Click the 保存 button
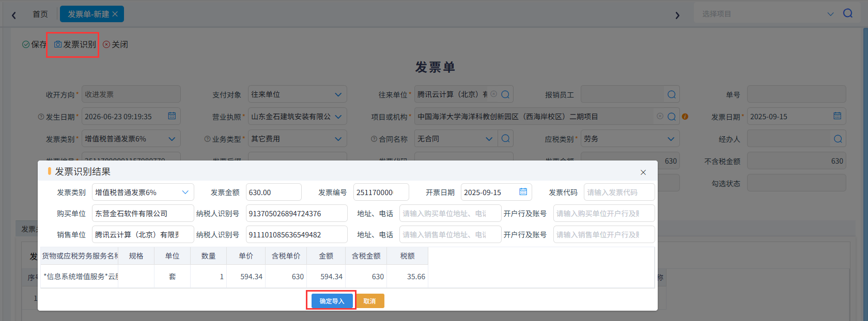 click(x=34, y=44)
